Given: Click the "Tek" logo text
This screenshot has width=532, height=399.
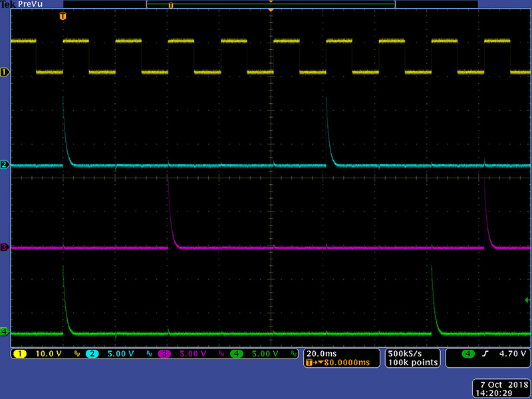Looking at the screenshot, I should pyautogui.click(x=8, y=4).
